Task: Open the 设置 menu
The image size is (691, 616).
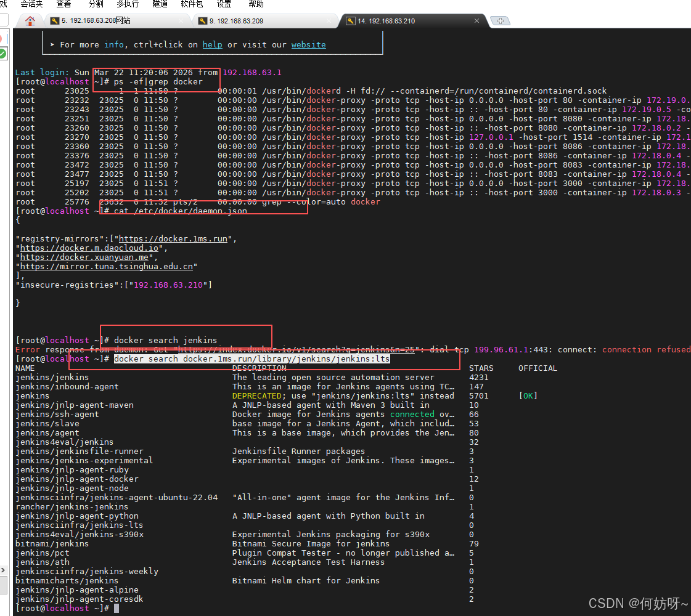Action: tap(224, 4)
